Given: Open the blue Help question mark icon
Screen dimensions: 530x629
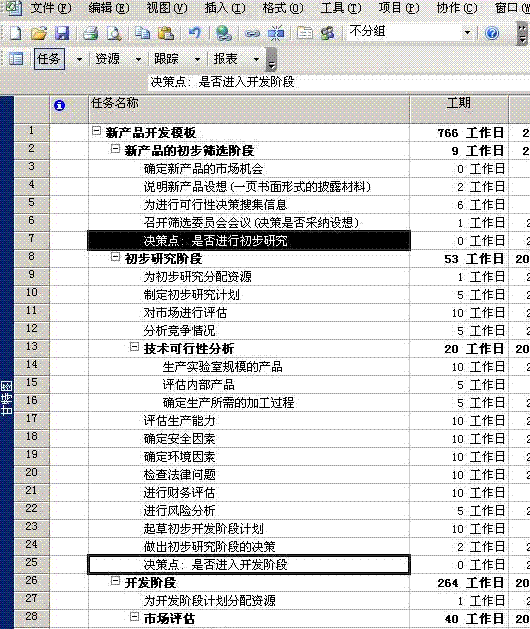Looking at the screenshot, I should coord(492,33).
